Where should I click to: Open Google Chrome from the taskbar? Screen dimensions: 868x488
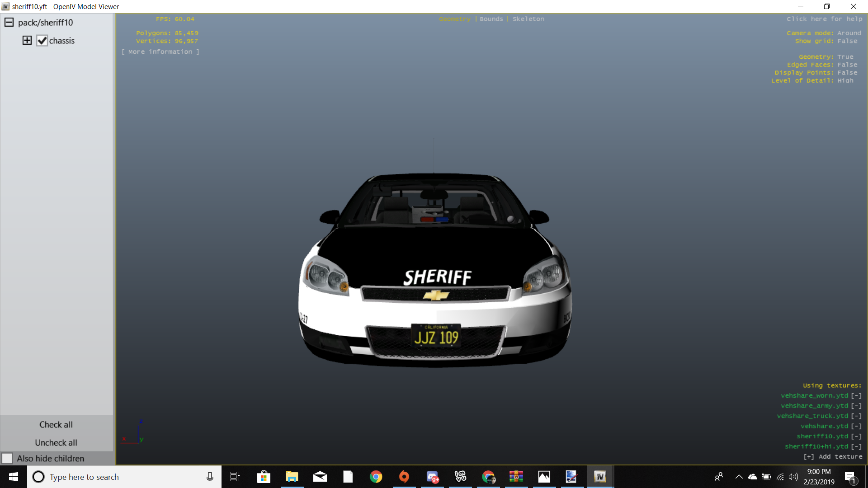point(376,477)
